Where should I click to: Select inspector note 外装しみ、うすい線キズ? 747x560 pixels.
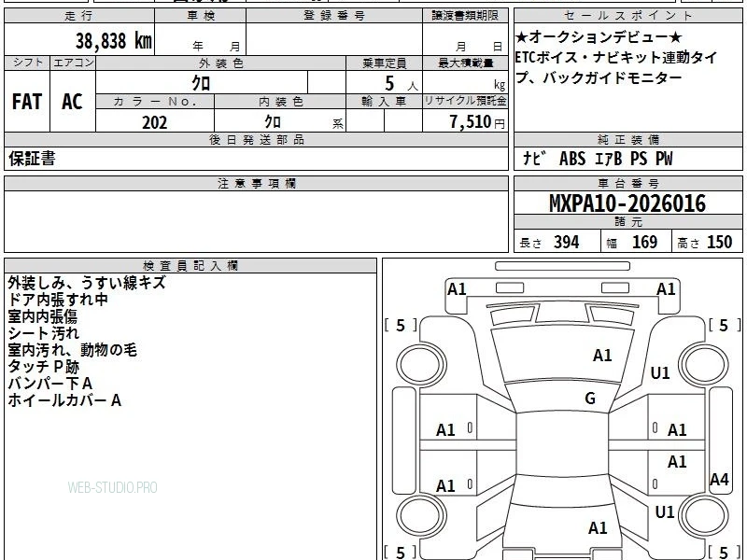(x=87, y=283)
